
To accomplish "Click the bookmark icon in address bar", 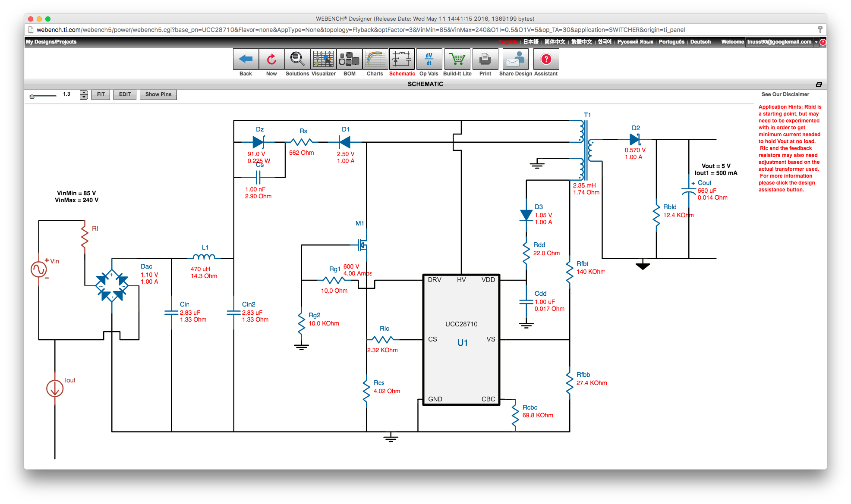I will (820, 30).
